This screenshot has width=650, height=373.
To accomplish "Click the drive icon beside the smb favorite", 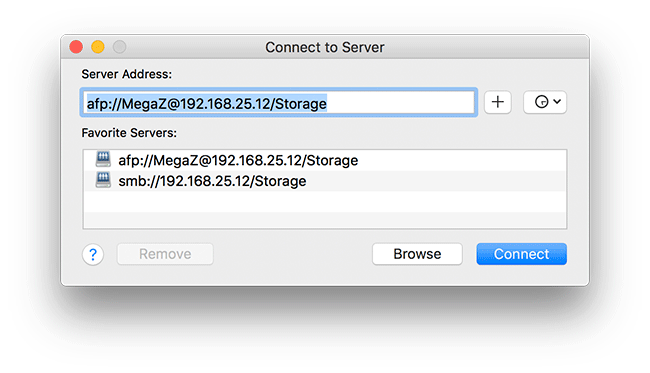I will click(103, 180).
